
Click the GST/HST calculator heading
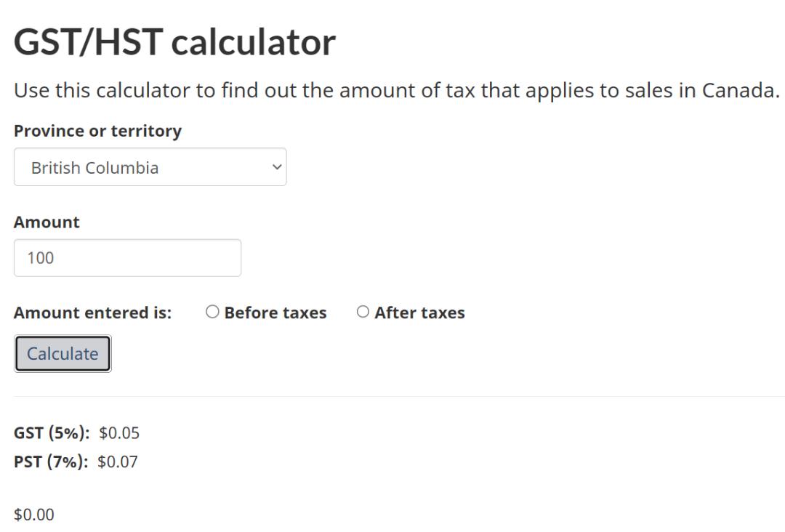point(174,42)
